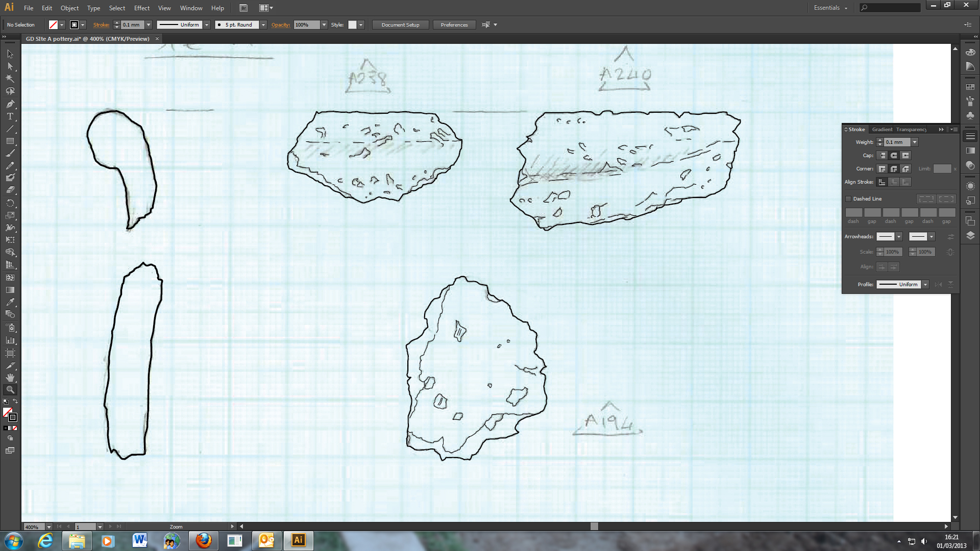
Task: Select the Hand tool
Action: [x=10, y=378]
